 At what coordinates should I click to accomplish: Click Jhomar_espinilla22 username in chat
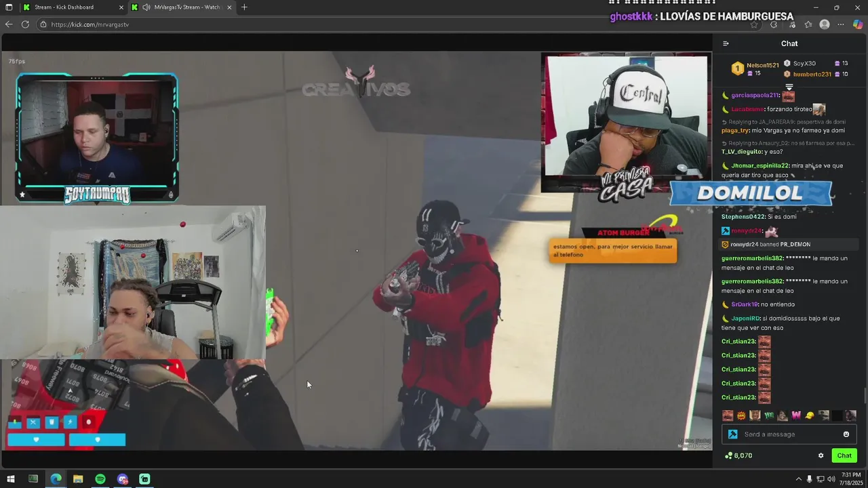click(x=760, y=165)
